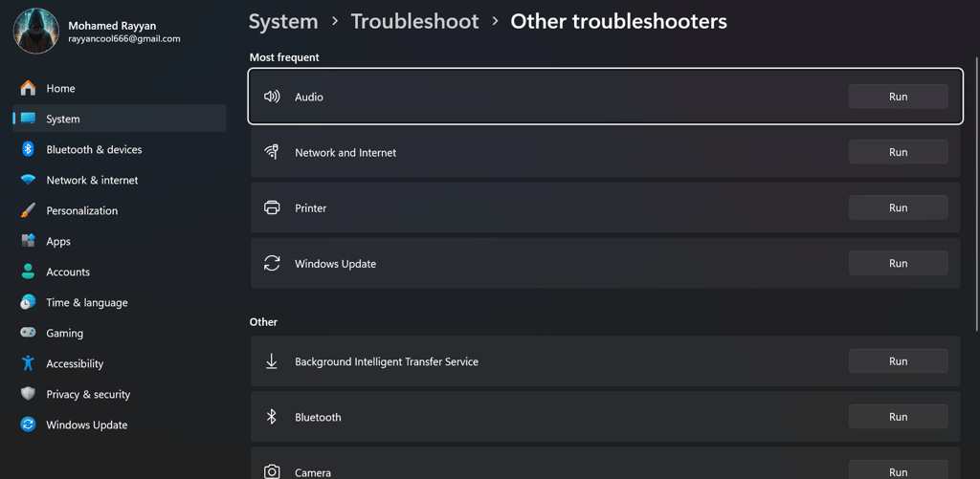
Task: Click the Accessibility figure icon
Action: coord(28,363)
